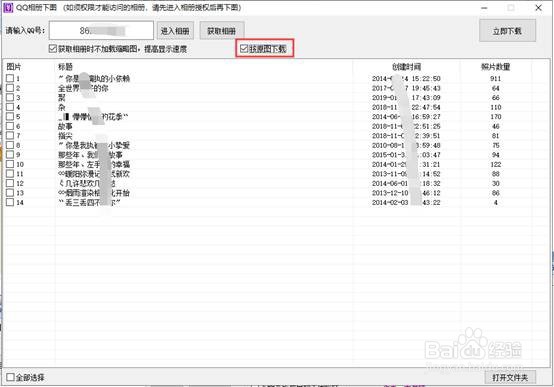The height and width of the screenshot is (387, 554).
Task: Check the box for album row 10
Action: click(10, 164)
